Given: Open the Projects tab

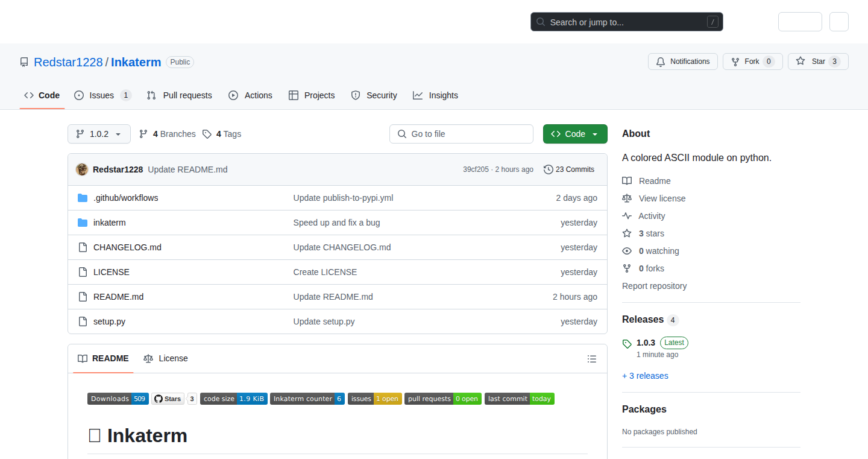Looking at the screenshot, I should coord(312,95).
